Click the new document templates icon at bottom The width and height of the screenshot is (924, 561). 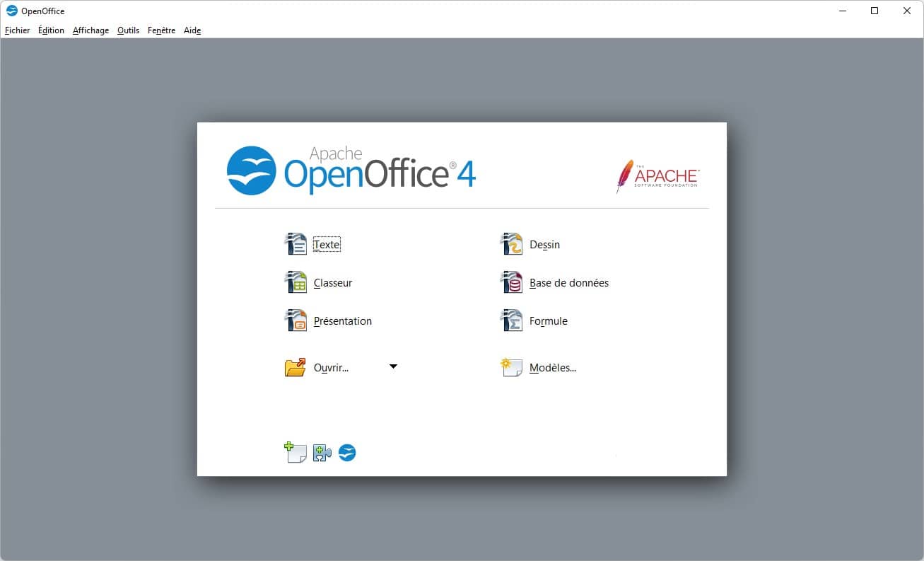click(x=295, y=452)
